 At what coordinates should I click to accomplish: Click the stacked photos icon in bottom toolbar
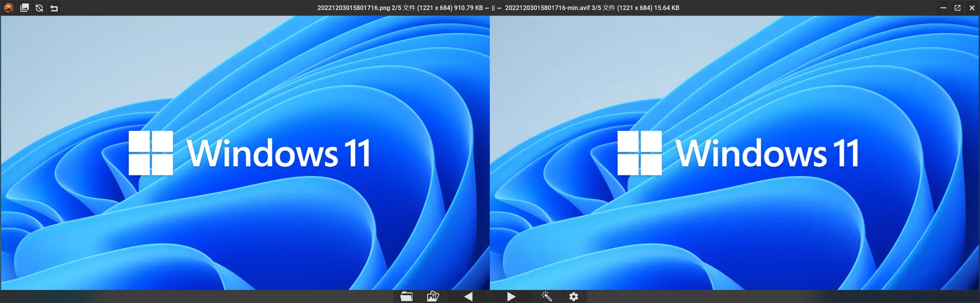click(433, 296)
